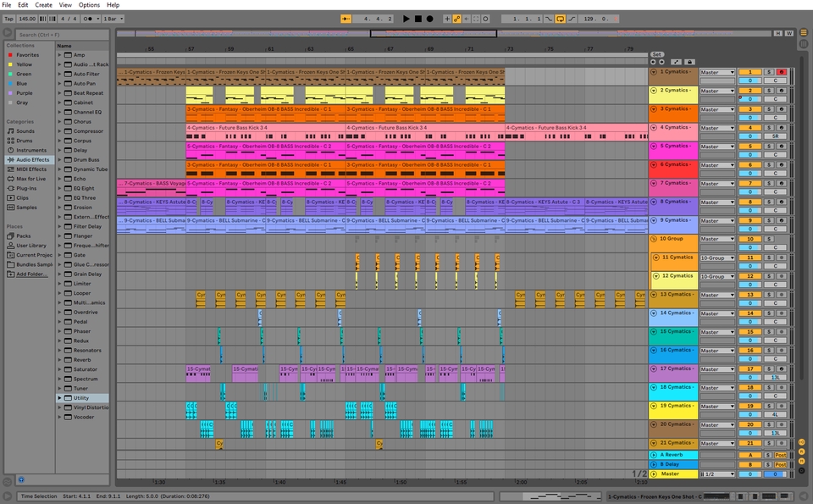
Task: Expand the Utility folder
Action: (x=59, y=398)
